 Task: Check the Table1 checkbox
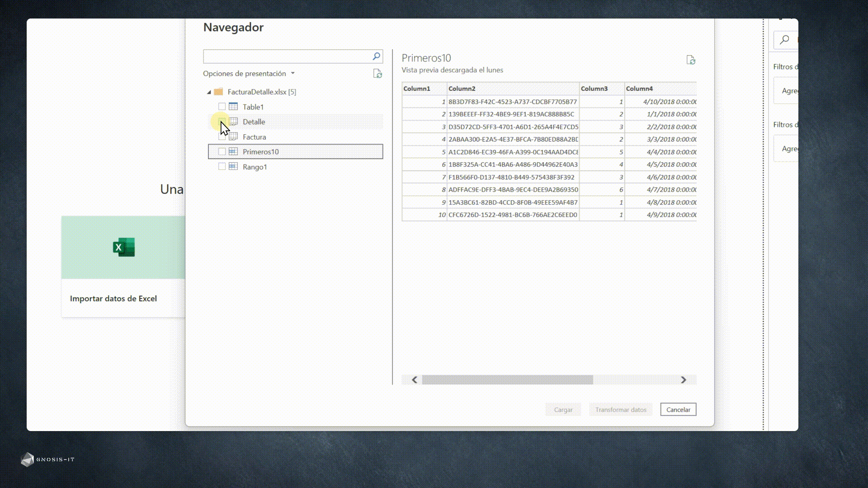tap(222, 107)
